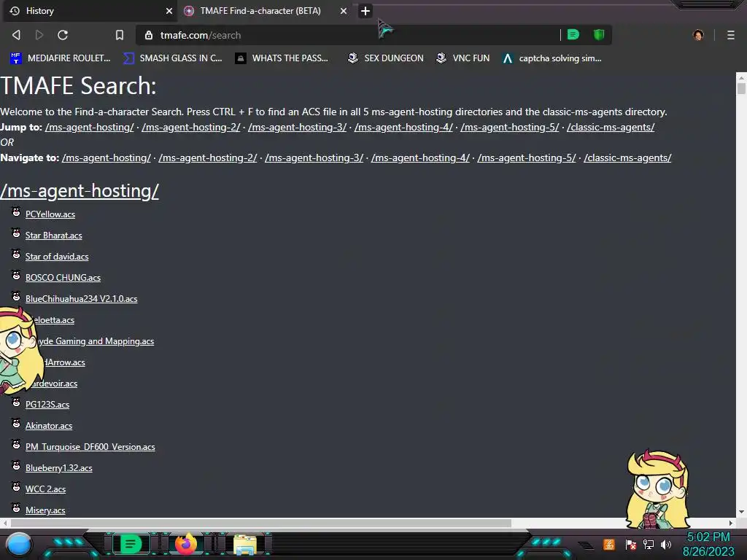The height and width of the screenshot is (560, 747).
Task: Open the /ms-agent-hosting/ heading link
Action: pyautogui.click(x=80, y=191)
